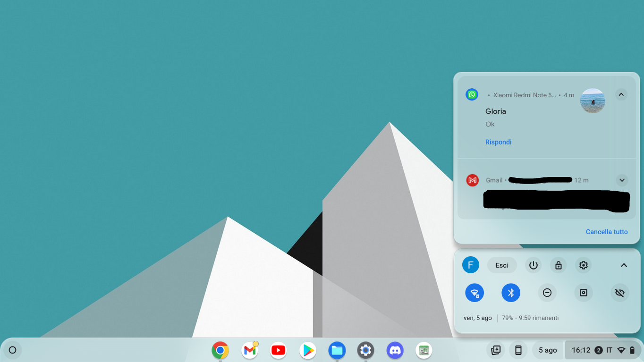Launch Gmail app in the shelf
Image resolution: width=644 pixels, height=362 pixels.
point(249,350)
